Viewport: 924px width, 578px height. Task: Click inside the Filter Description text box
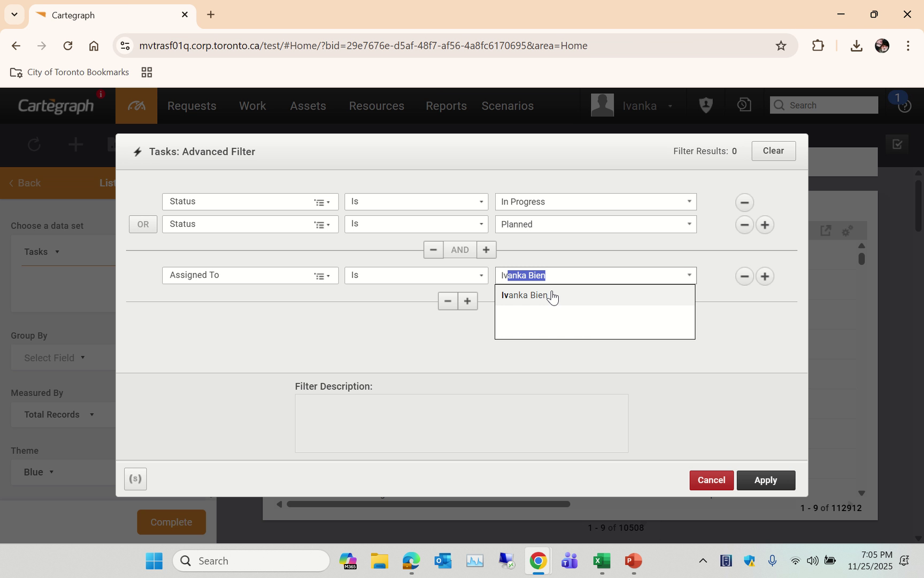[461, 423]
